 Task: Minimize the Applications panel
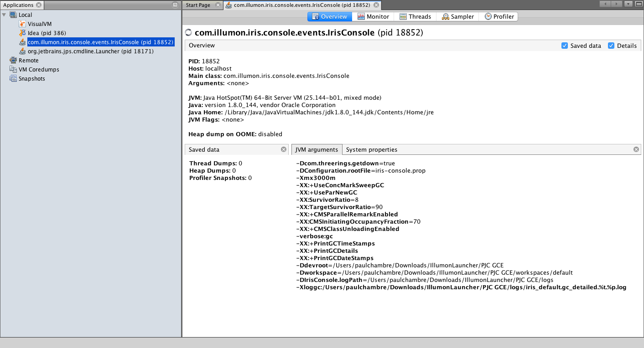pyautogui.click(x=175, y=5)
